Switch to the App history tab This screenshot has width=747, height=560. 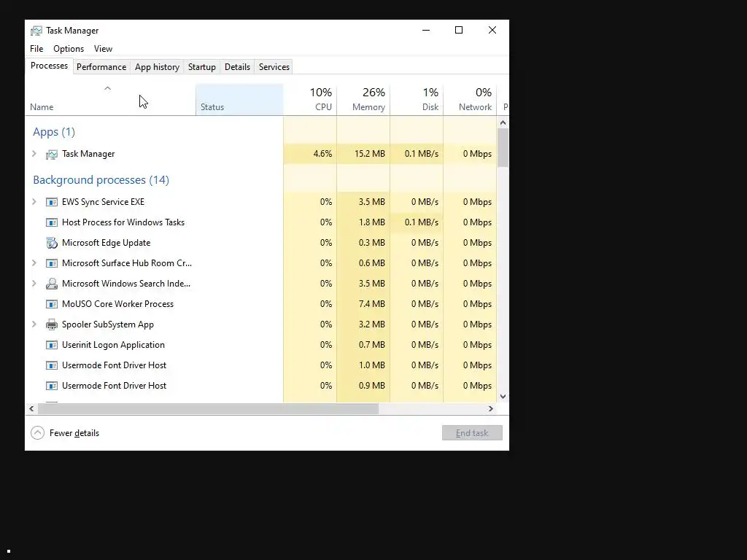tap(158, 67)
